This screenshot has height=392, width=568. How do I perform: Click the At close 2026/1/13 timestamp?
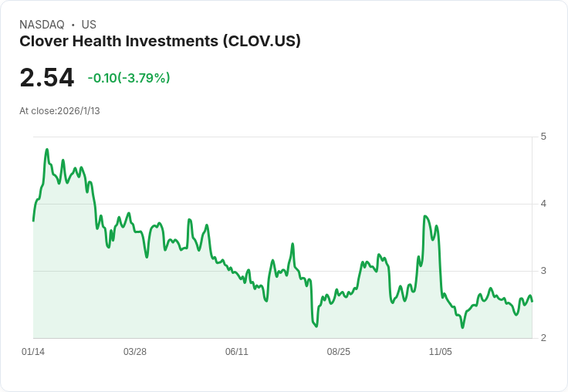coord(59,111)
